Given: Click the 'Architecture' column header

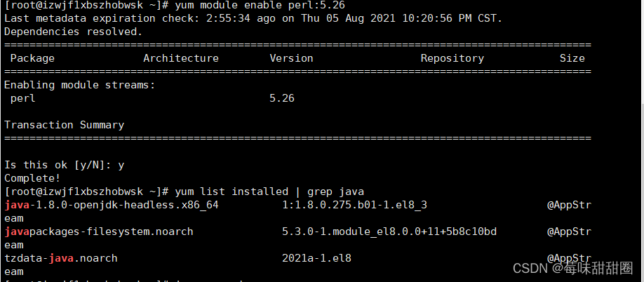Looking at the screenshot, I should tap(181, 59).
